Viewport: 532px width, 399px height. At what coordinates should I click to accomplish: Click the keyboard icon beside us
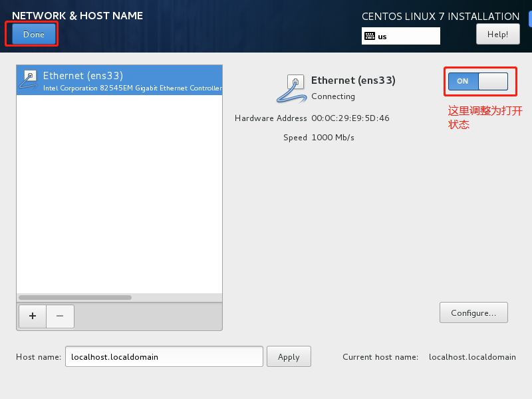point(370,36)
